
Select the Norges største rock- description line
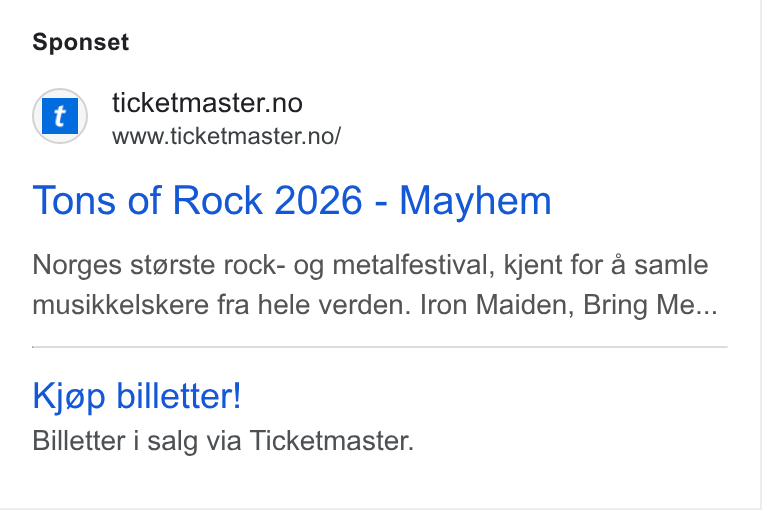coord(370,265)
